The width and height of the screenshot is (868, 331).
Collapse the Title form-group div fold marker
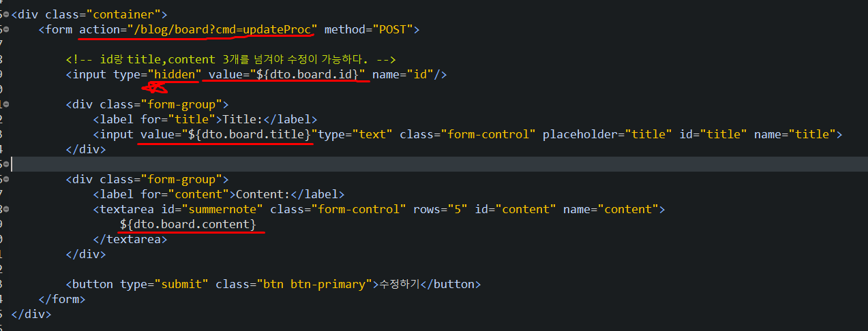pyautogui.click(x=6, y=105)
